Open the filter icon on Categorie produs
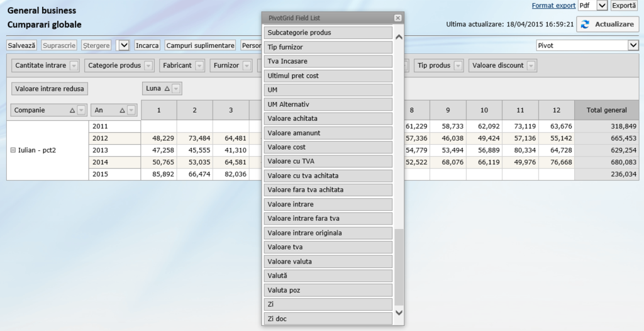 click(148, 65)
